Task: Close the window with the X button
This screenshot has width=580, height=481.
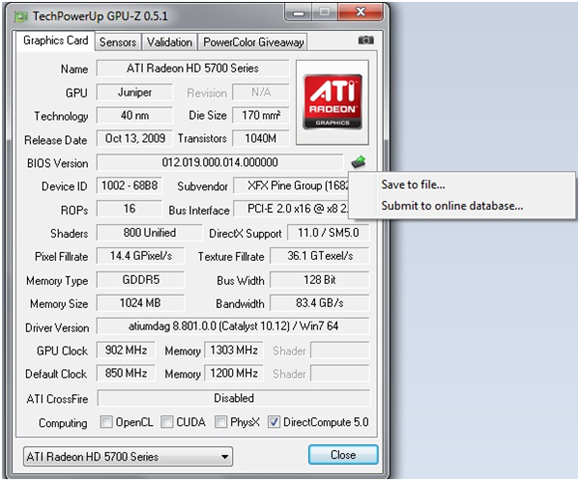Action: click(x=361, y=13)
